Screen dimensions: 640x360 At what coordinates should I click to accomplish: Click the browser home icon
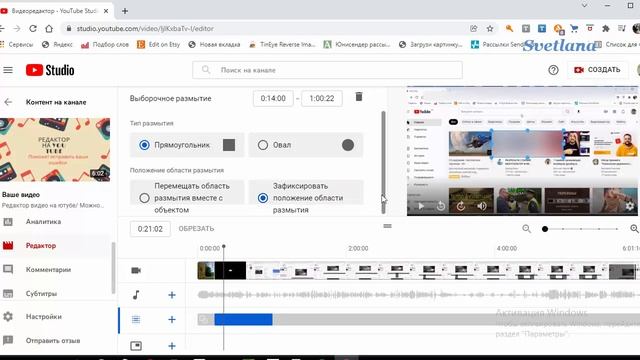[49, 29]
